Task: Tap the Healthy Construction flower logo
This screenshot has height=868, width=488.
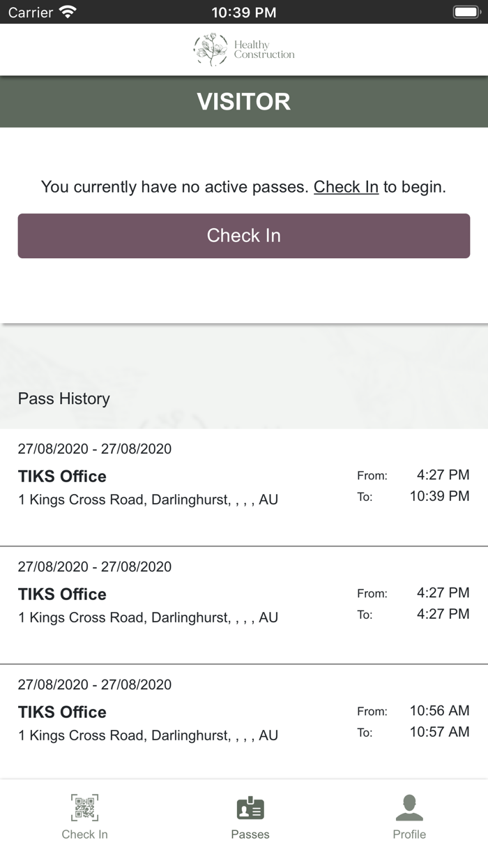Action: click(x=211, y=50)
